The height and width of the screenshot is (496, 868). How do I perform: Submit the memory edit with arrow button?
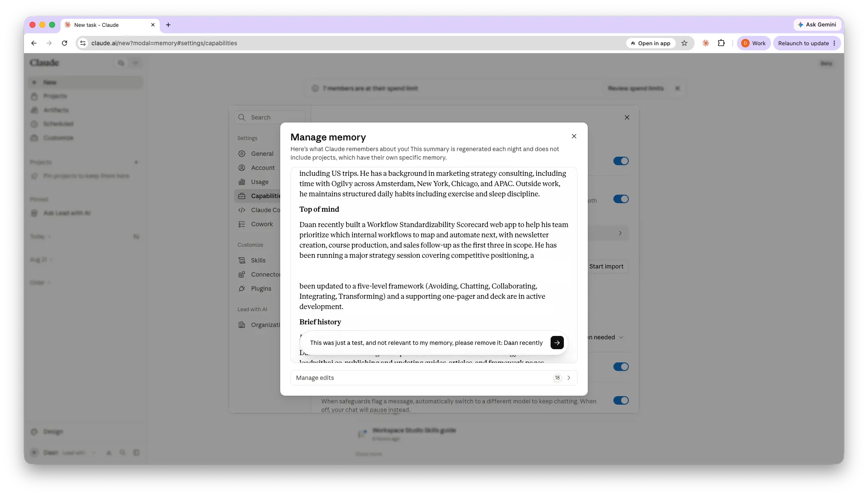557,342
